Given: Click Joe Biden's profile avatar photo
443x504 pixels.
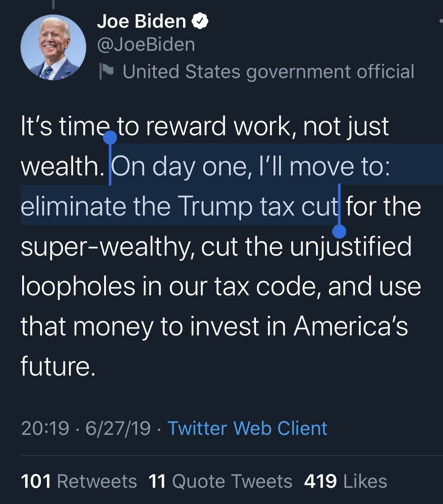Looking at the screenshot, I should pos(53,48).
